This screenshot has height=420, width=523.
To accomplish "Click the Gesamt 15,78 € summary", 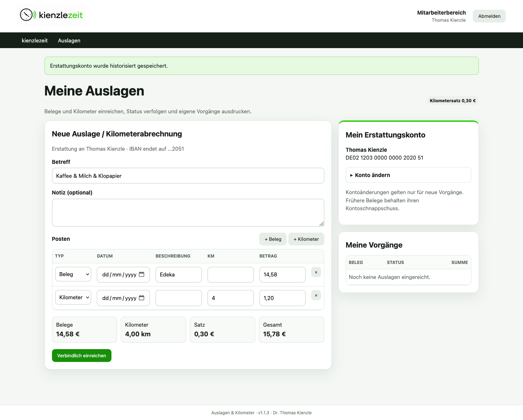I will [x=292, y=330].
